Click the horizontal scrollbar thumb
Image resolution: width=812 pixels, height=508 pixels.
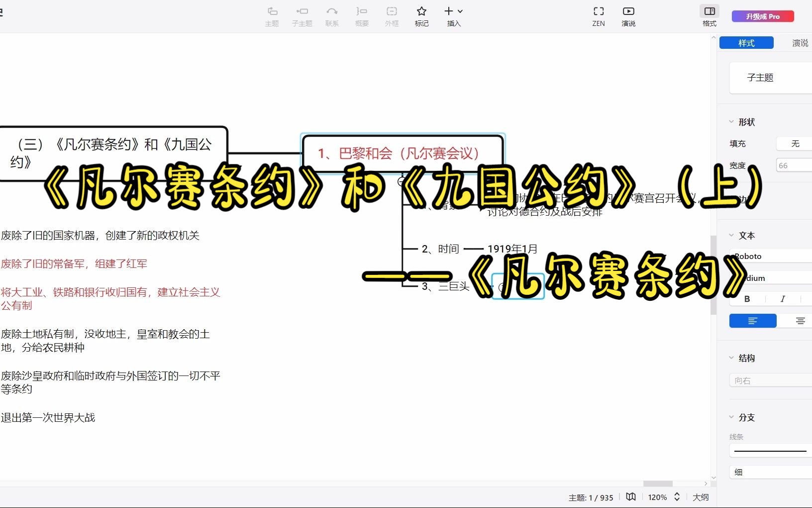(658, 484)
